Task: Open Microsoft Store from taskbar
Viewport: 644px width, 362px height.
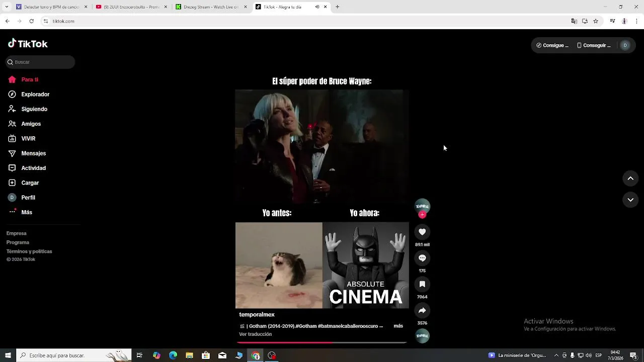Action: [x=206, y=355]
